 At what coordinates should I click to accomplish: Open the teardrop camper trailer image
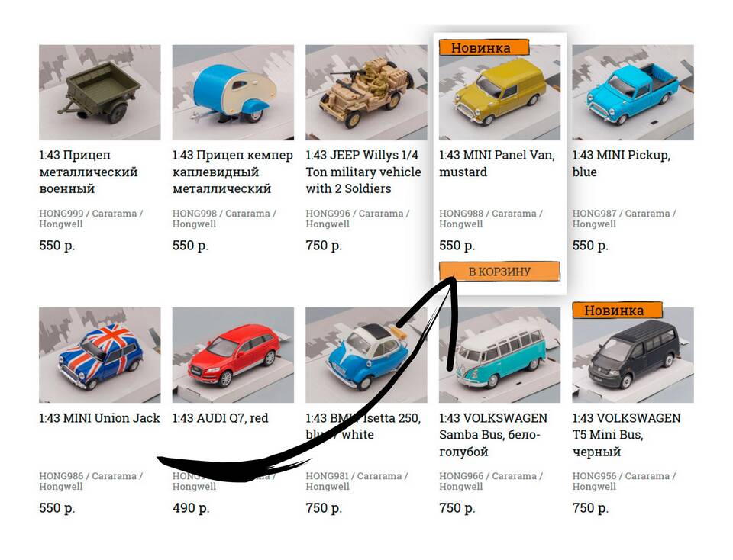[x=233, y=92]
